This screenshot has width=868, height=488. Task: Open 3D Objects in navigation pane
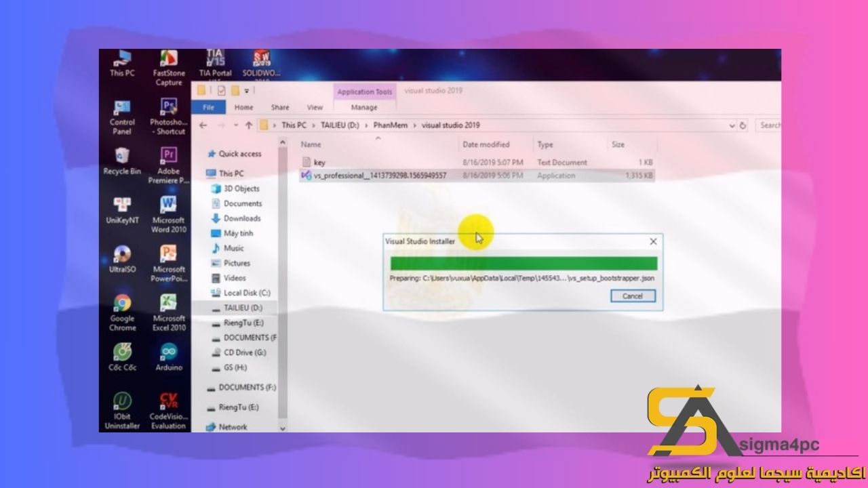point(236,188)
